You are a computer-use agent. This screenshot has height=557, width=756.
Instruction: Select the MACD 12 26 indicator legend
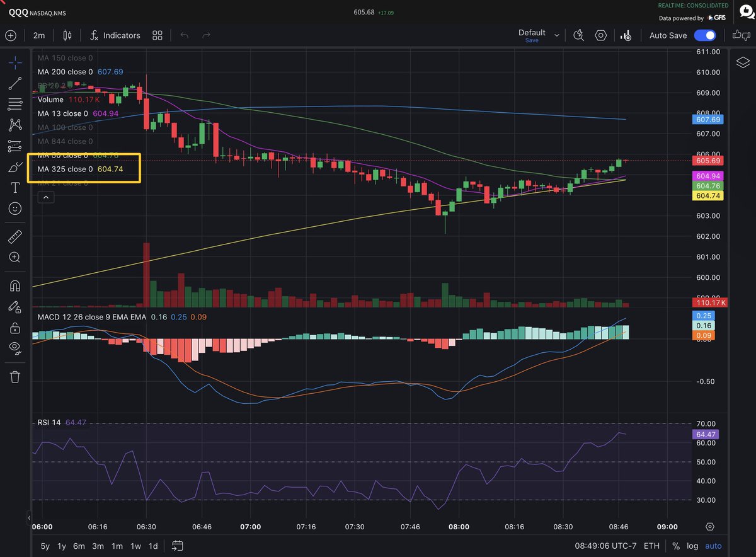122,317
